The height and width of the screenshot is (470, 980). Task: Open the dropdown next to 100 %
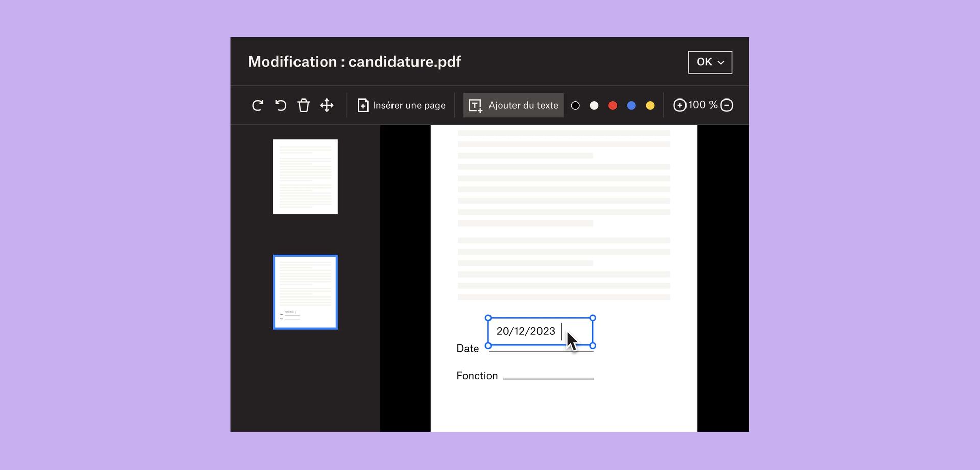tap(727, 105)
